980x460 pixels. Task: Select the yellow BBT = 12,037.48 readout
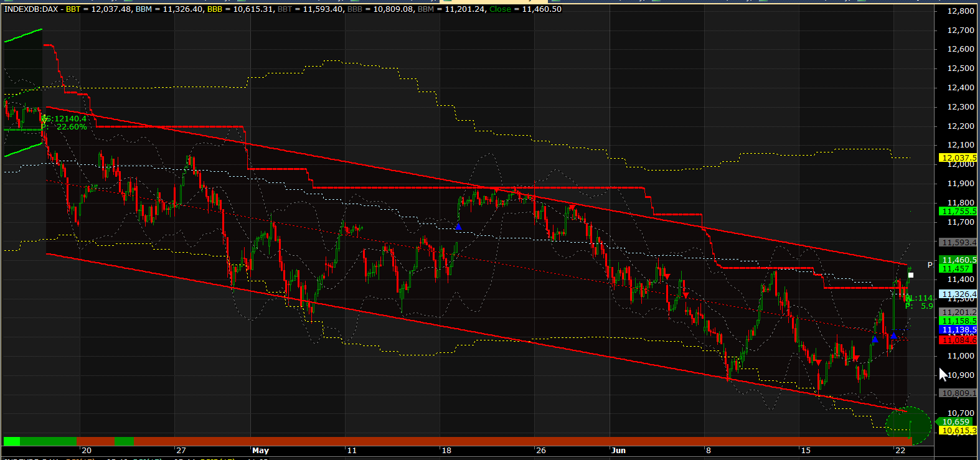tap(99, 9)
